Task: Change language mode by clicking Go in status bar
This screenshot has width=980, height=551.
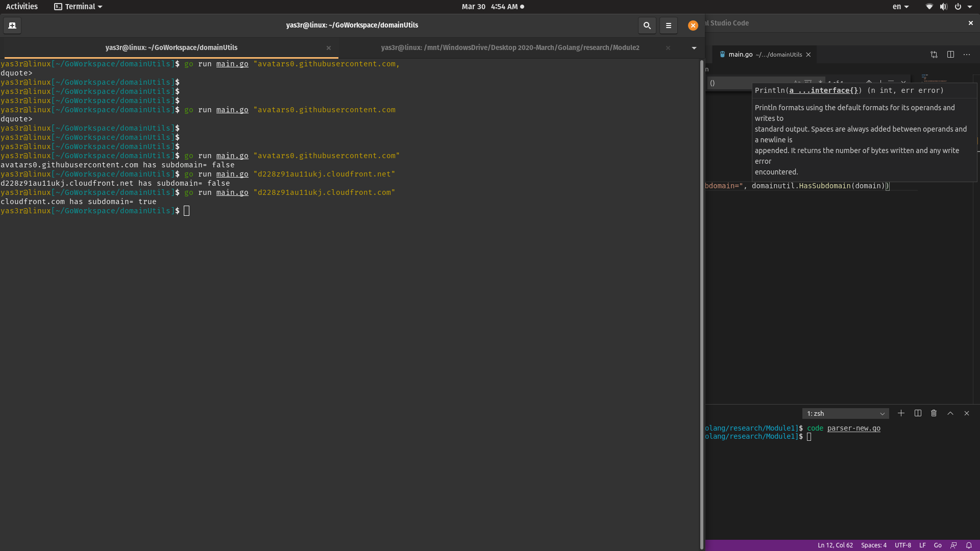Action: 937,545
